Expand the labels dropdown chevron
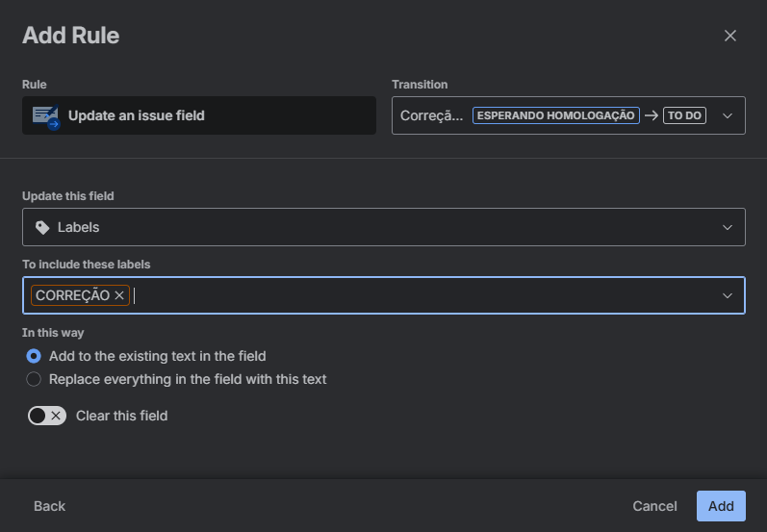The image size is (767, 532). tap(728, 296)
